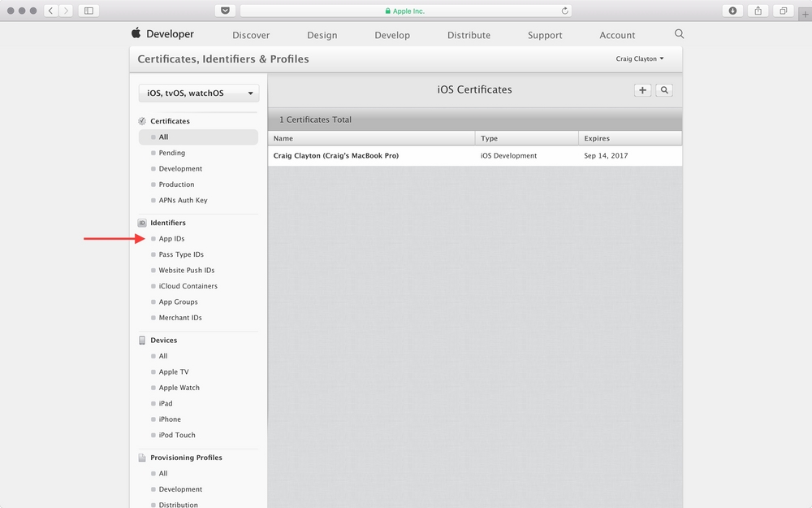Select iPod Touch devices
This screenshot has height=508, width=812.
point(177,435)
